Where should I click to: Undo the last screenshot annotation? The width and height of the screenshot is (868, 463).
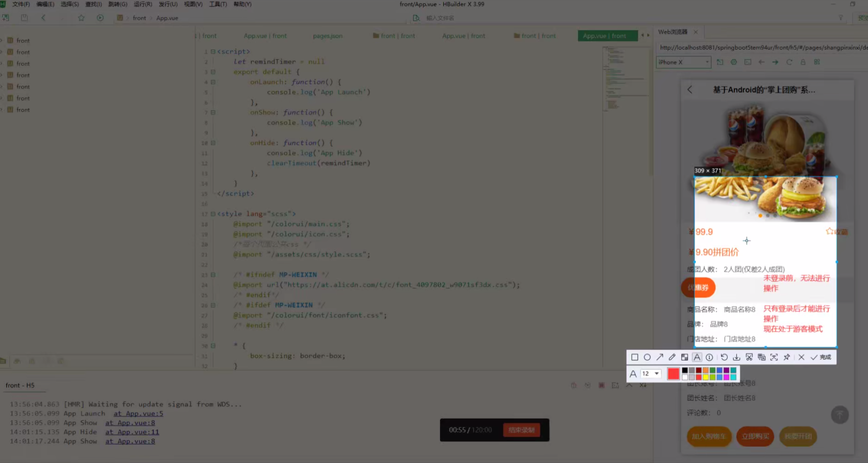click(x=724, y=357)
